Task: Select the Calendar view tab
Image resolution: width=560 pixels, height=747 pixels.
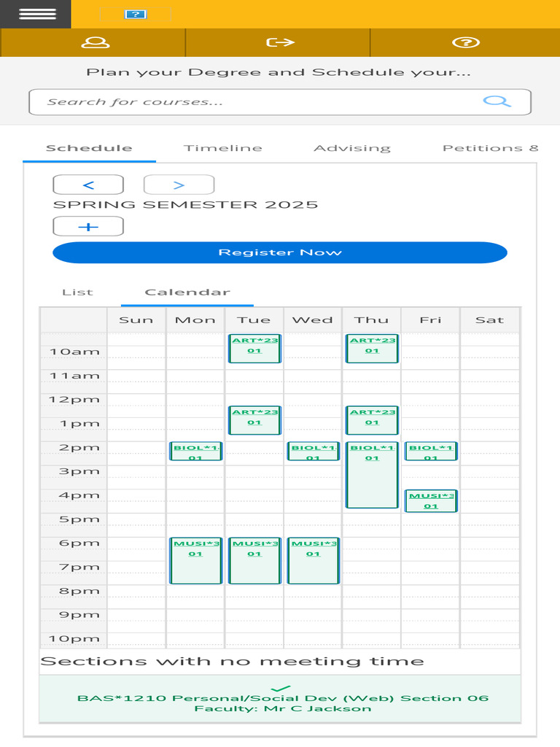Action: tap(187, 292)
